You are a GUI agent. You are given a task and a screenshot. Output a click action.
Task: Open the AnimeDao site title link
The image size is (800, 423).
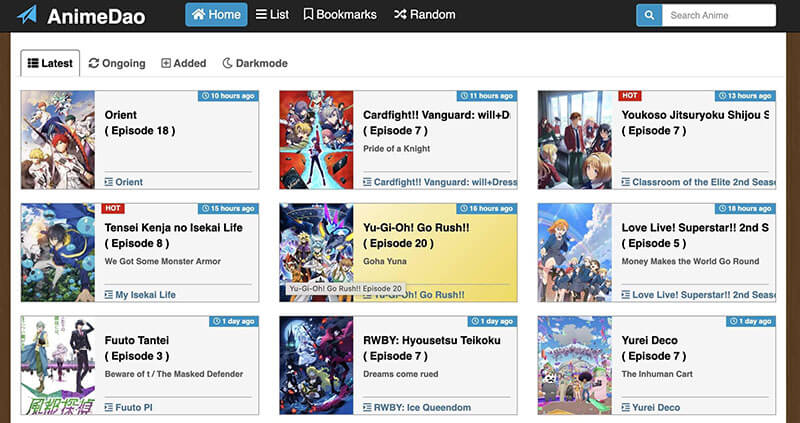(x=96, y=16)
